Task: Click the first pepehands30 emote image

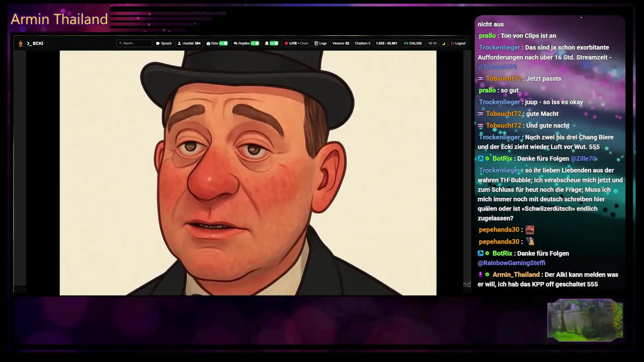Action: point(530,230)
